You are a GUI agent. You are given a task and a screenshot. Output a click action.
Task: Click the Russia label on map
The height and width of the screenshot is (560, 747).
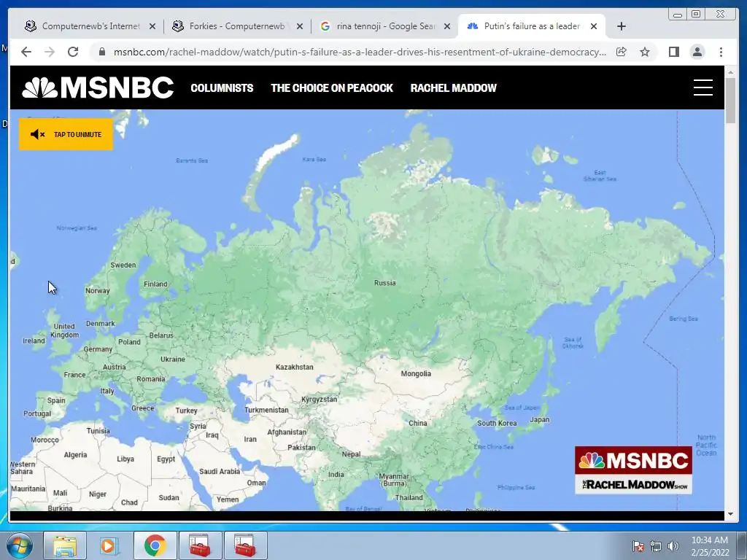click(385, 283)
